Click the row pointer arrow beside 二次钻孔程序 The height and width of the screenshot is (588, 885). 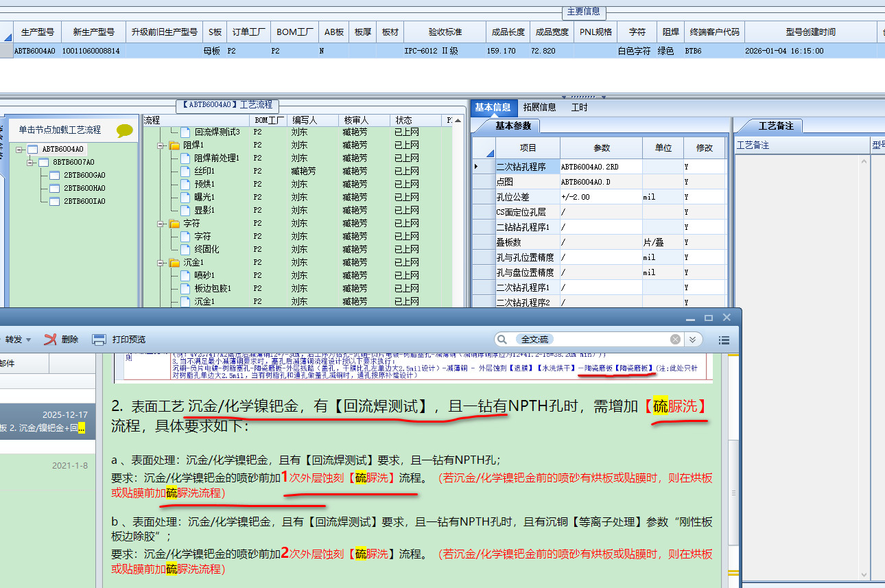477,166
